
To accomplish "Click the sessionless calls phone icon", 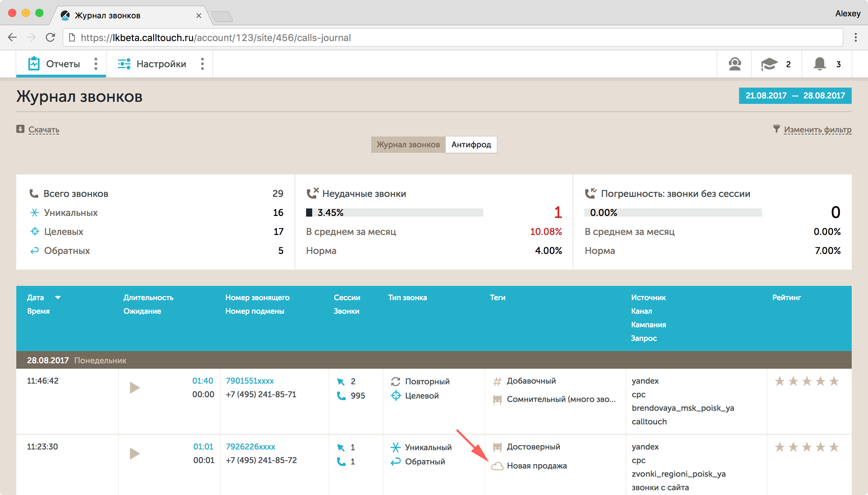I will point(591,193).
